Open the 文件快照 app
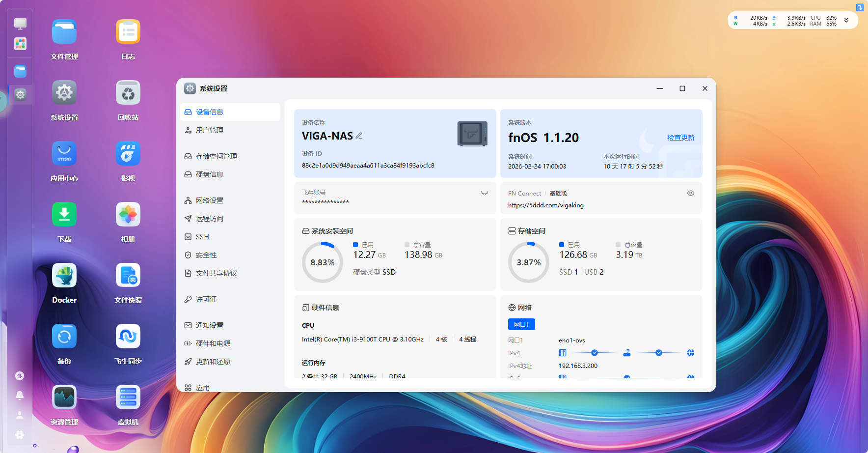The width and height of the screenshot is (868, 453). pos(128,276)
